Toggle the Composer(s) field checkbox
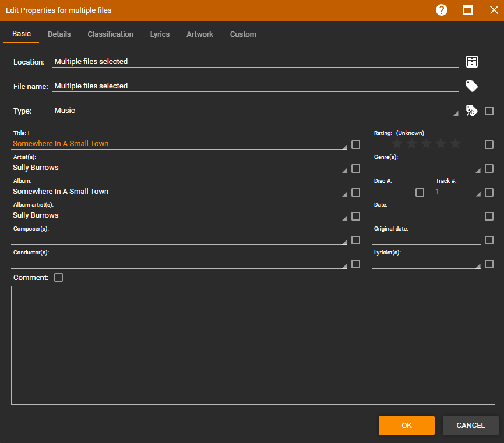504x443 pixels. 355,240
